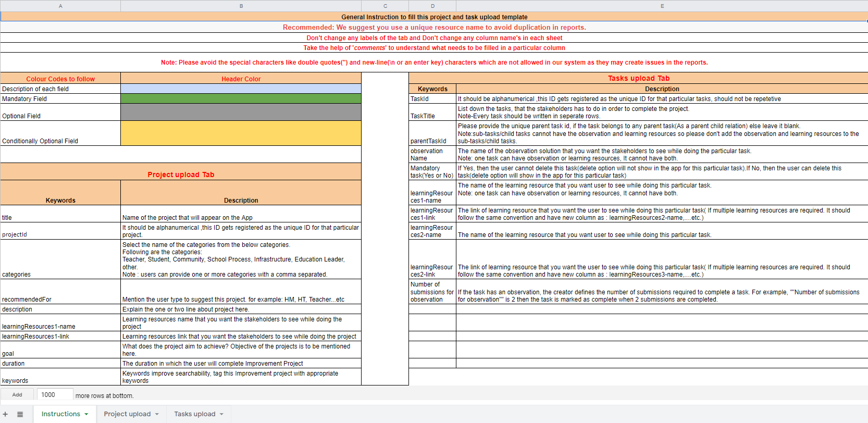The height and width of the screenshot is (423, 868).
Task: Click the 'Tasks upload Tab' heading cell
Action: tap(638, 78)
